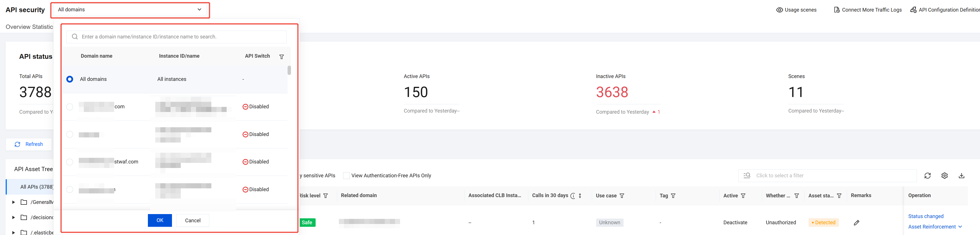Expand the /GeneralM folder tree node
The width and height of the screenshot is (980, 235).
point(13,202)
